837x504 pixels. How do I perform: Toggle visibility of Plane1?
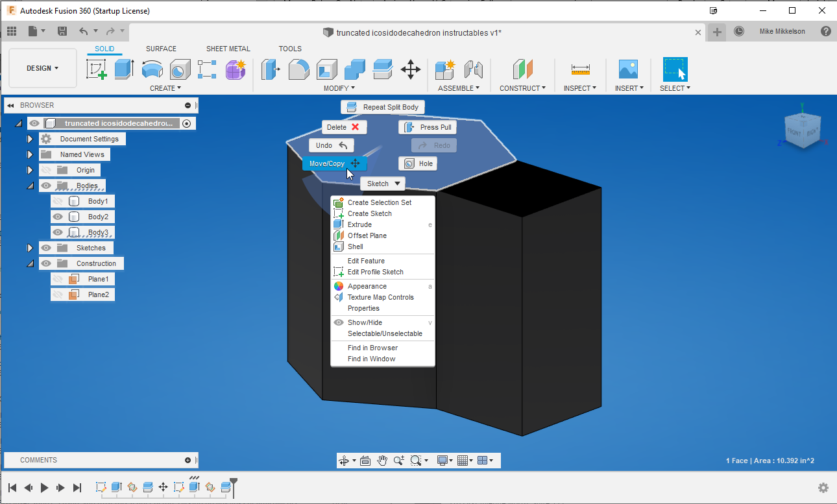[58, 279]
